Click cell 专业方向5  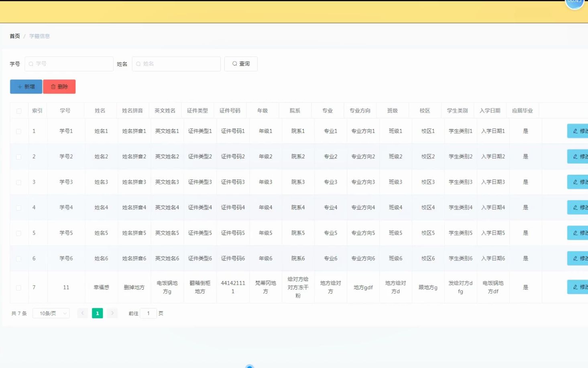(x=363, y=233)
